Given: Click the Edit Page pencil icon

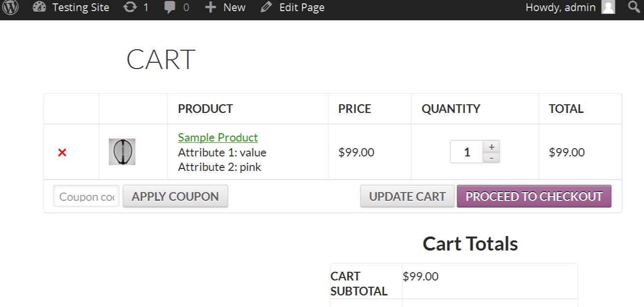Looking at the screenshot, I should click(266, 8).
